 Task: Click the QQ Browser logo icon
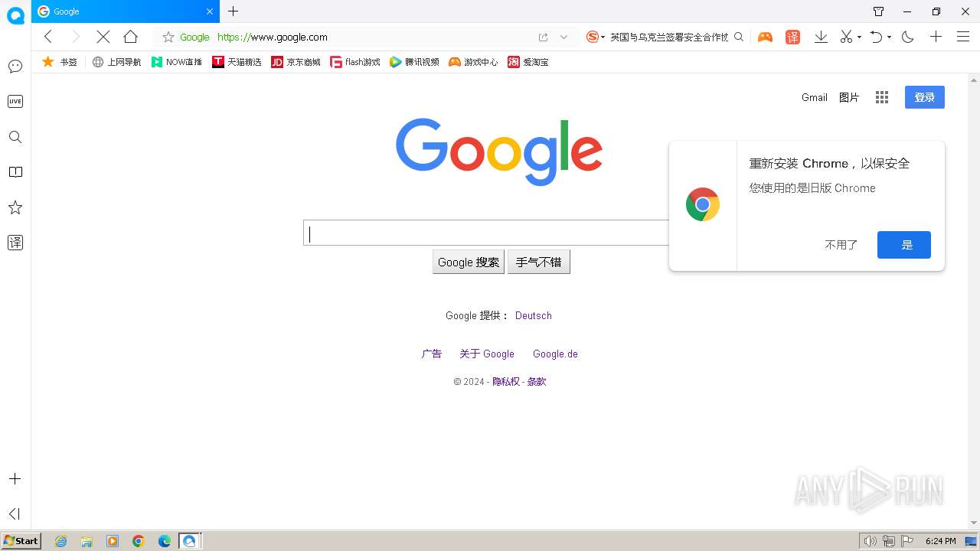tap(15, 15)
